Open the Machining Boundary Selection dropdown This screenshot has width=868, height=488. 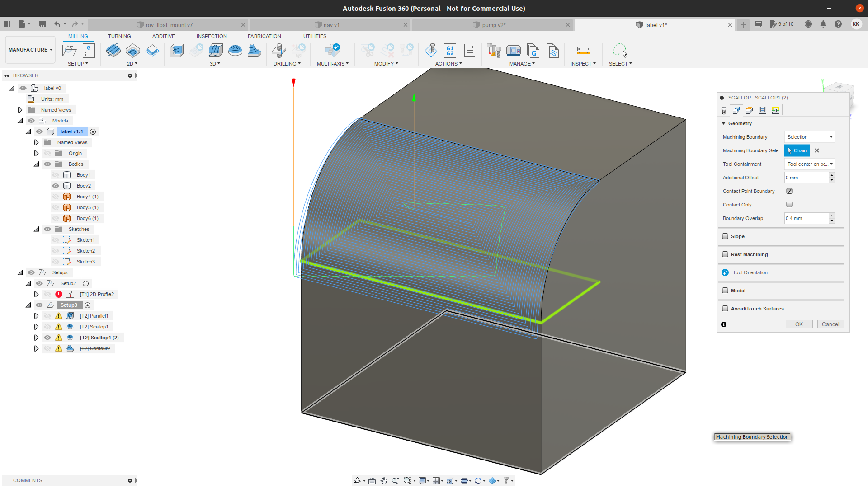pos(809,137)
